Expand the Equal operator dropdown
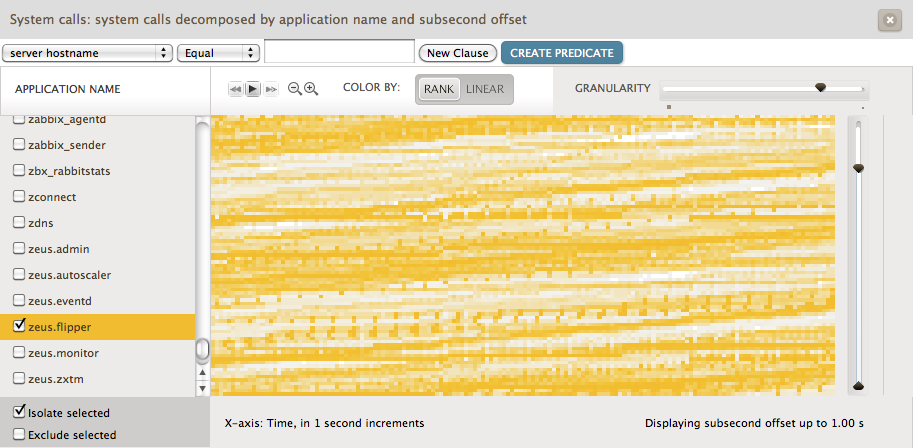The width and height of the screenshot is (913, 448). pyautogui.click(x=218, y=53)
